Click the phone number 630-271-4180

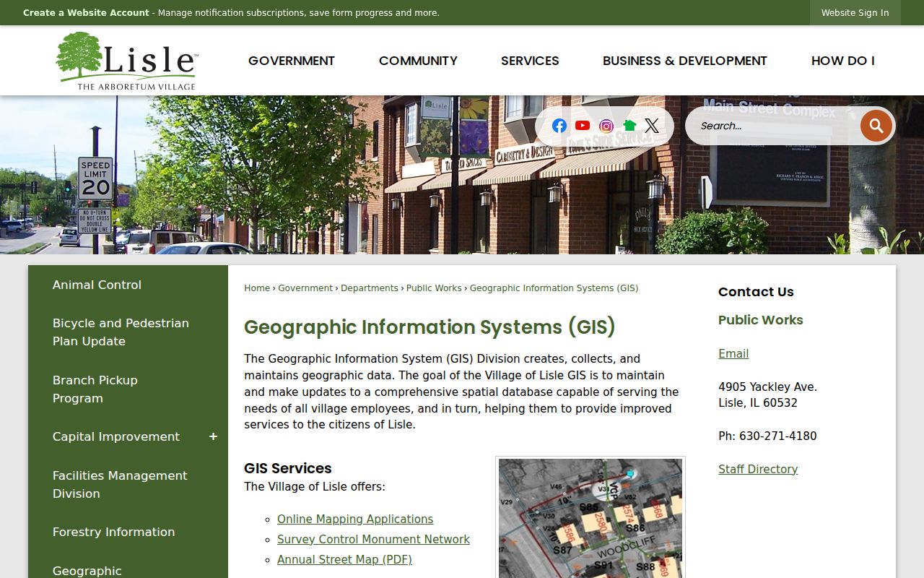pos(777,436)
